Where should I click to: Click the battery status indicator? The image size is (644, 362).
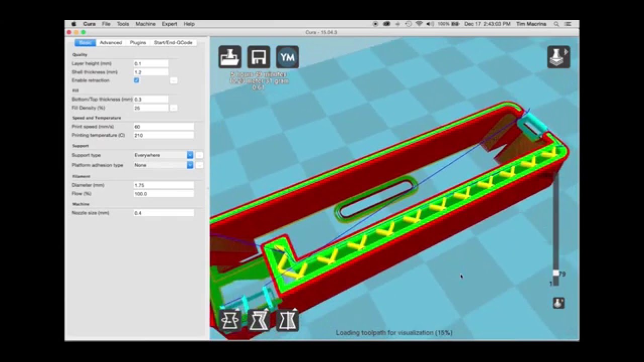tap(448, 24)
